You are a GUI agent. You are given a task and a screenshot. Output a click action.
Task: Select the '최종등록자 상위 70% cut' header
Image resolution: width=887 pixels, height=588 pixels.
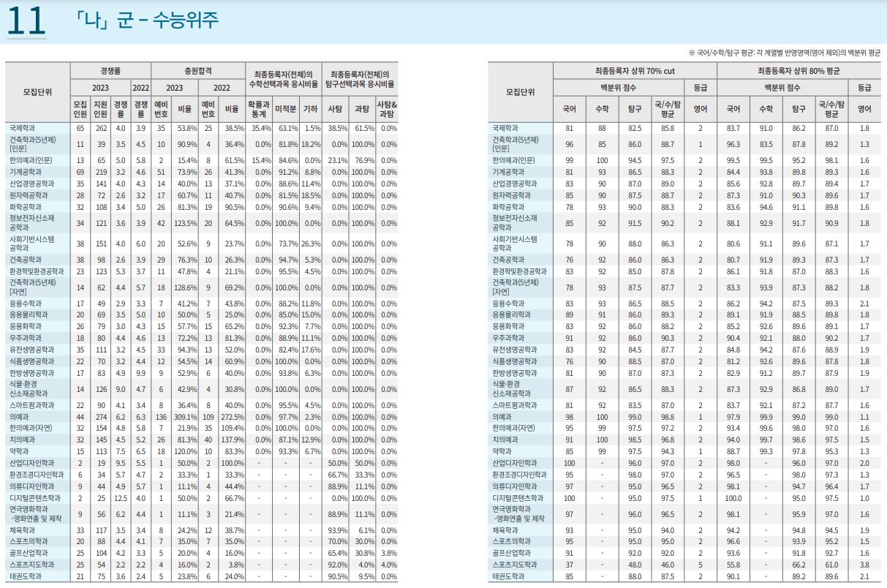[635, 71]
